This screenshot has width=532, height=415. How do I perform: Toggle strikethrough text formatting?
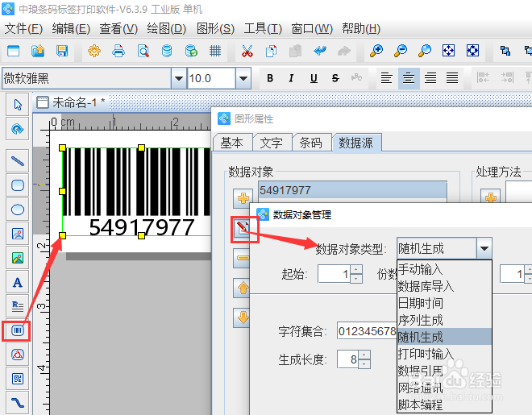coord(335,78)
